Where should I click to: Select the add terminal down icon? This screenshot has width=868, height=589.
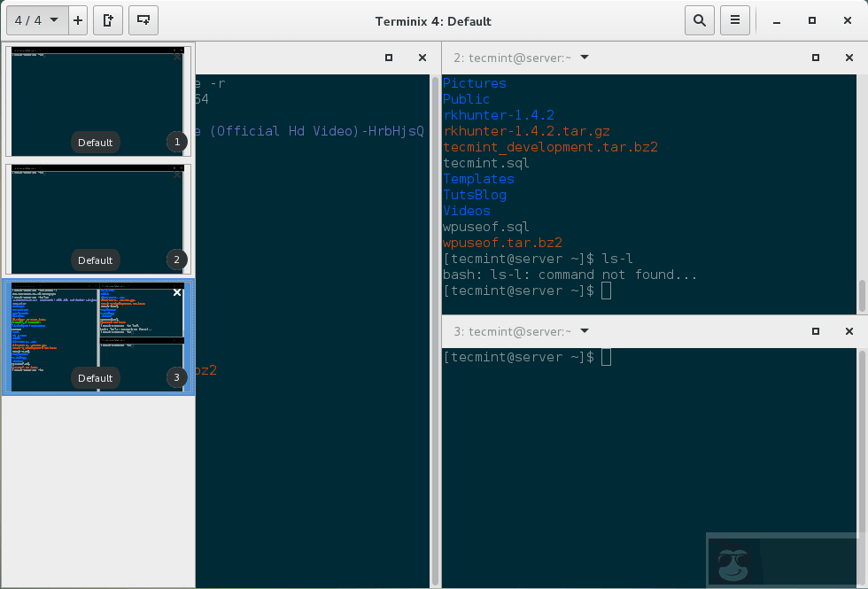143,20
